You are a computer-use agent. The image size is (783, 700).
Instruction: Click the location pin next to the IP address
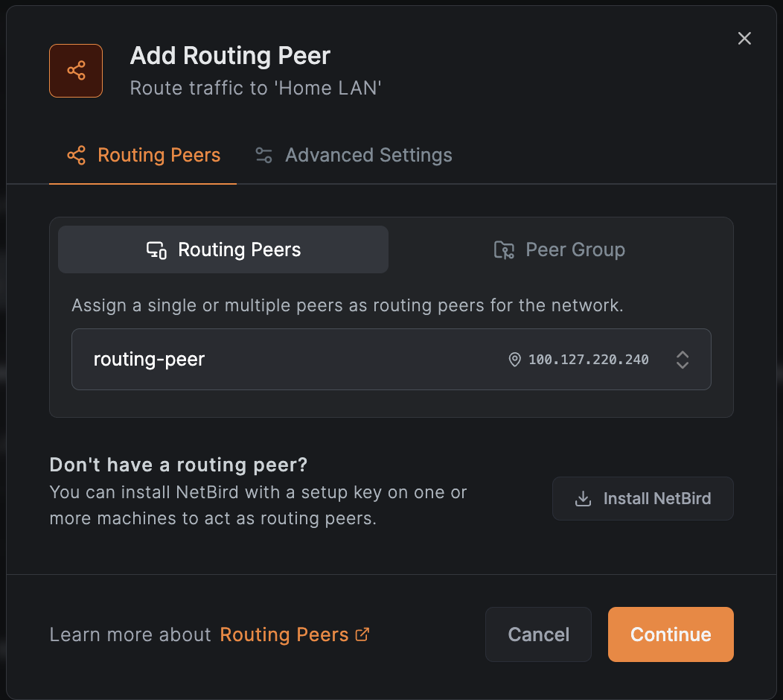tap(514, 359)
